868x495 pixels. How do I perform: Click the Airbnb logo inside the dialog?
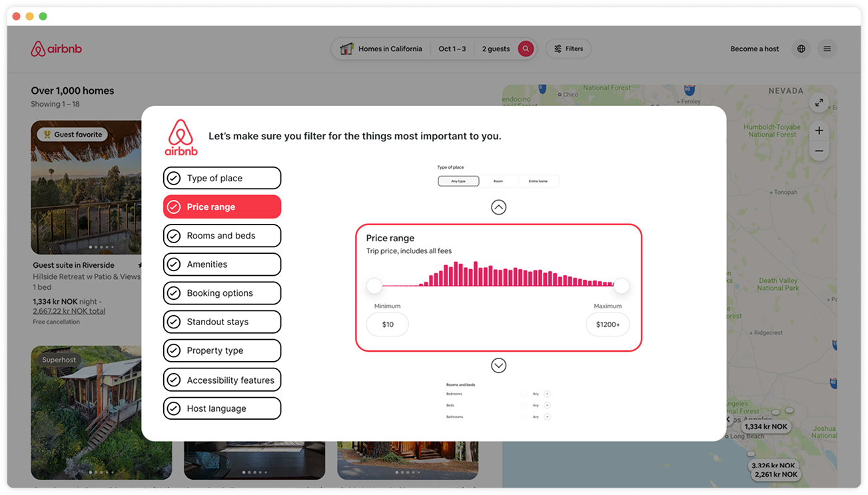pyautogui.click(x=181, y=137)
